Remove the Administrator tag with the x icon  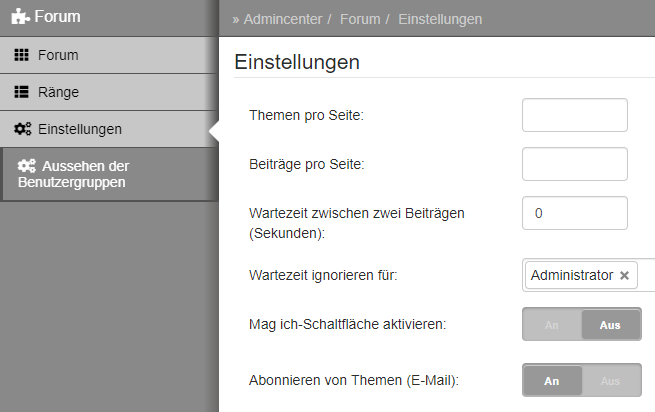tap(624, 275)
